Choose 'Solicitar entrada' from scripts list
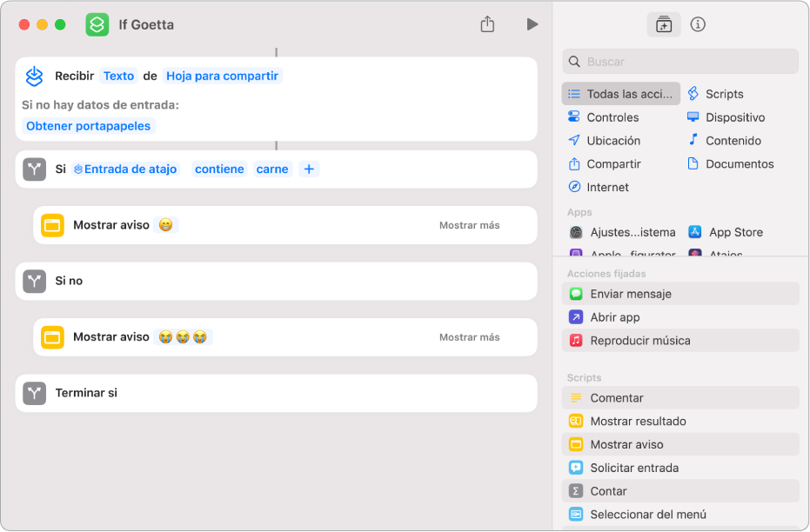 633,468
